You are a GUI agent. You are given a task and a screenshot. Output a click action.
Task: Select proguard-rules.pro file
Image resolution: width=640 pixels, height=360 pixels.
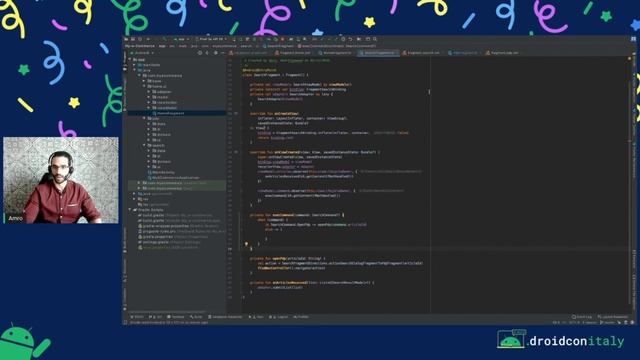(182, 231)
